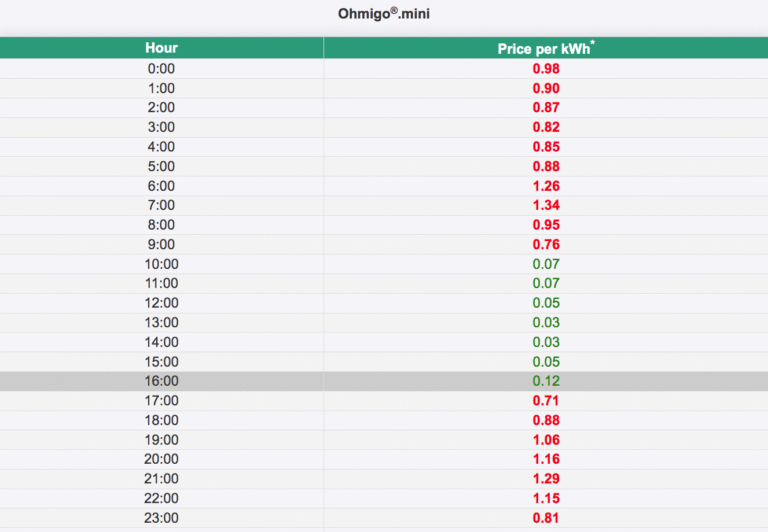Select the 8:00 hour cell
This screenshot has width=768, height=532.
coord(161,225)
